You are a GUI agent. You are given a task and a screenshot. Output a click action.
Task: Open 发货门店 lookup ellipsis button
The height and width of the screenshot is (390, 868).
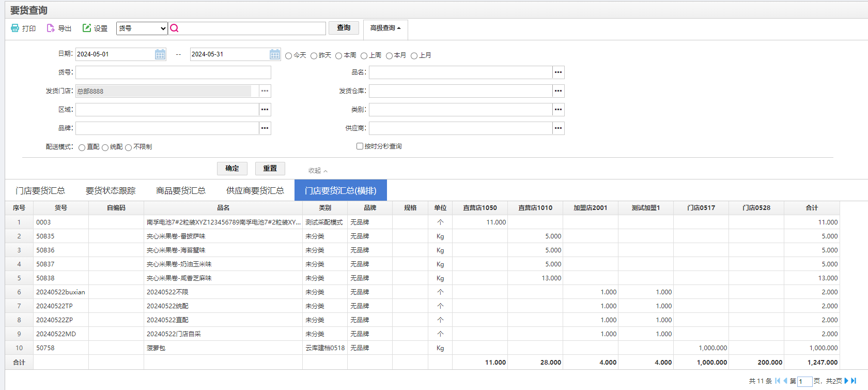(x=265, y=91)
